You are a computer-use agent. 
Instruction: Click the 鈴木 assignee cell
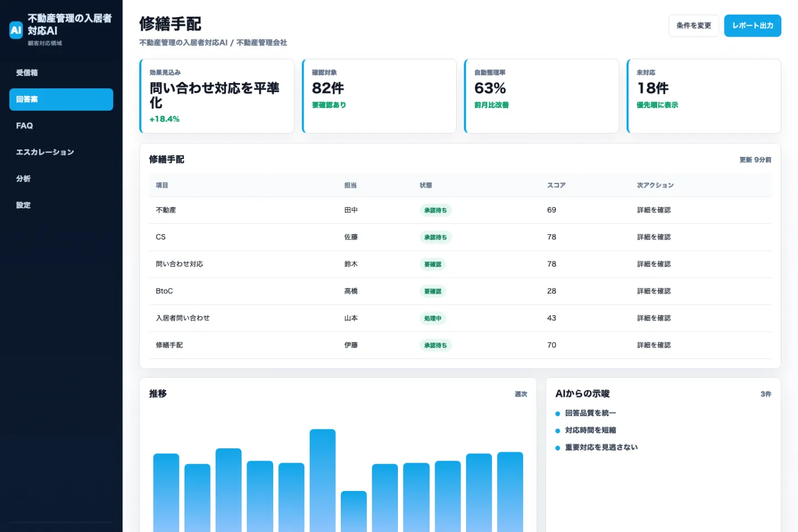click(351, 264)
